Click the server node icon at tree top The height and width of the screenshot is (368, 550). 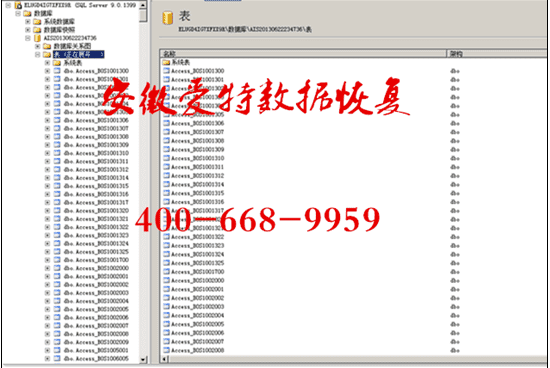point(18,5)
